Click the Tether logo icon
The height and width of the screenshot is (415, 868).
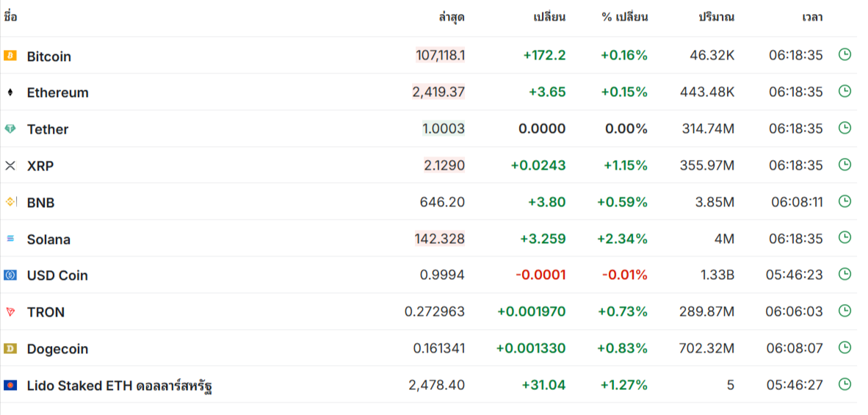[x=10, y=129]
